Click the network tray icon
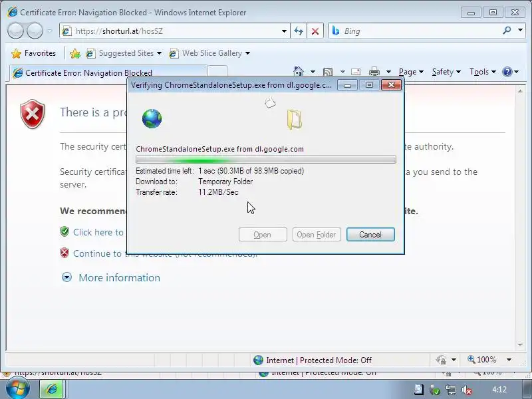Image resolution: width=532 pixels, height=399 pixels. 451,390
